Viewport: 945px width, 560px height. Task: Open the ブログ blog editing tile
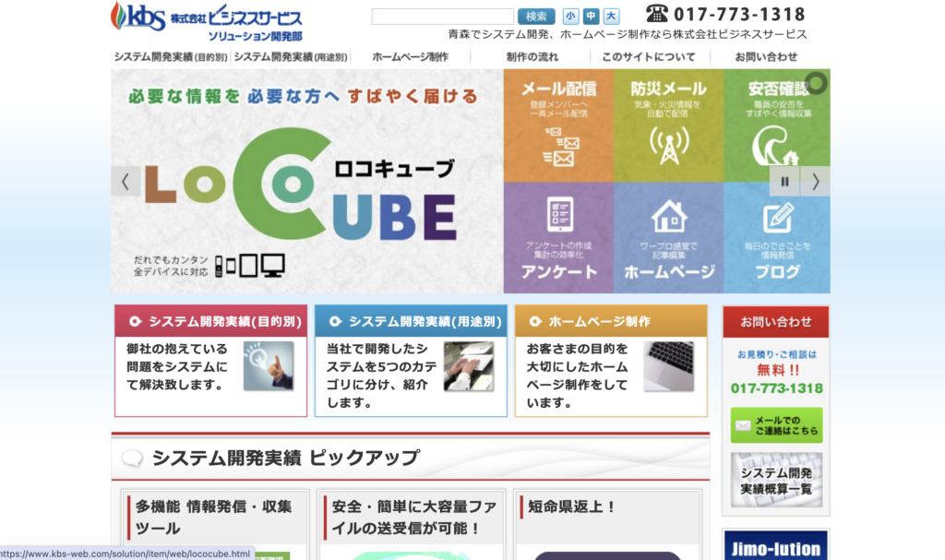tap(776, 238)
